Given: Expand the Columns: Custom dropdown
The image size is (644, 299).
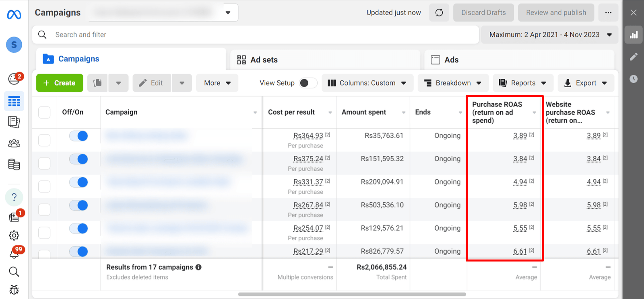Looking at the screenshot, I should [367, 83].
